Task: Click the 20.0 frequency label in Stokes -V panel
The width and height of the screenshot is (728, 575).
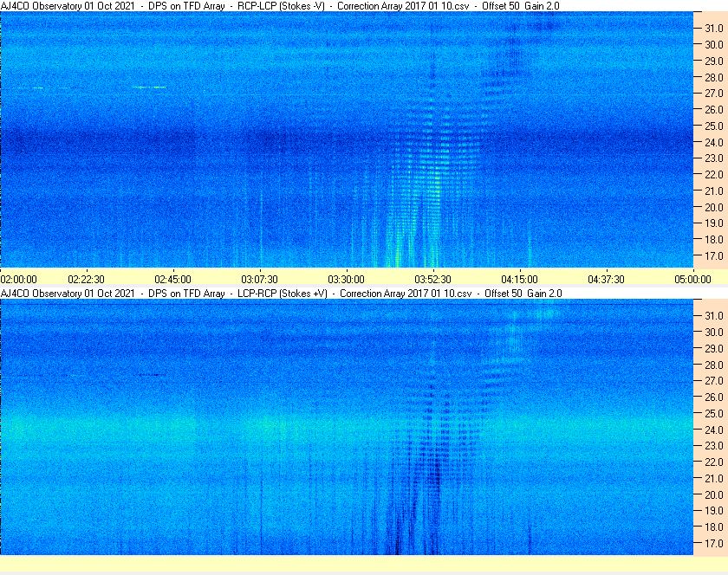Action: (x=714, y=207)
